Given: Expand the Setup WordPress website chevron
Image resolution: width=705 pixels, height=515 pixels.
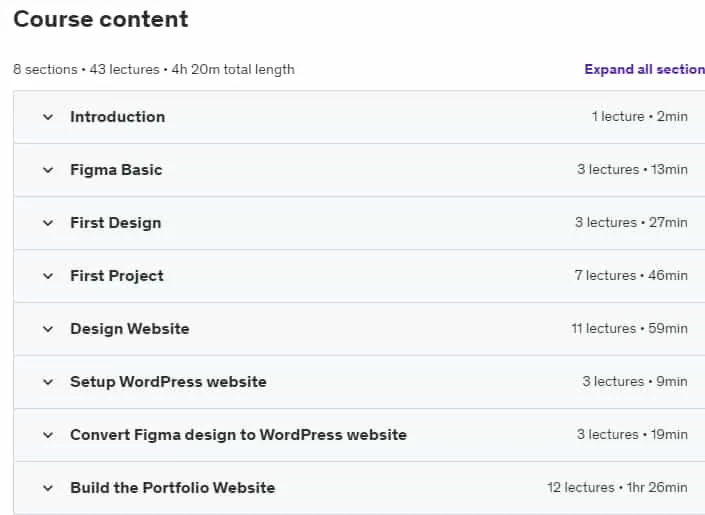Looking at the screenshot, I should 48,382.
